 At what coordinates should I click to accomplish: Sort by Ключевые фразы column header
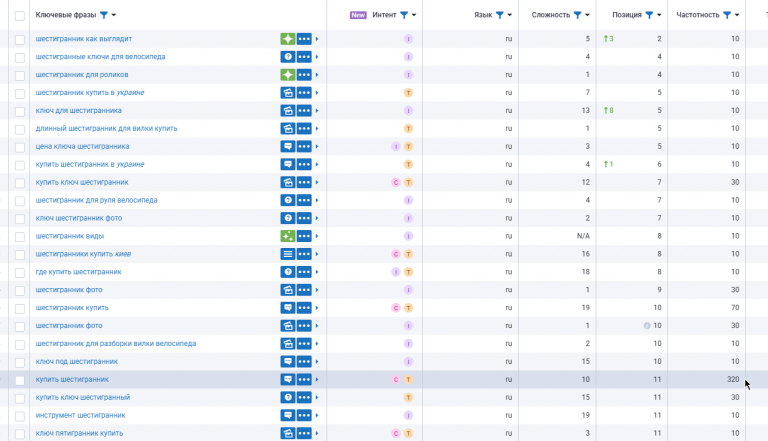pyautogui.click(x=66, y=15)
